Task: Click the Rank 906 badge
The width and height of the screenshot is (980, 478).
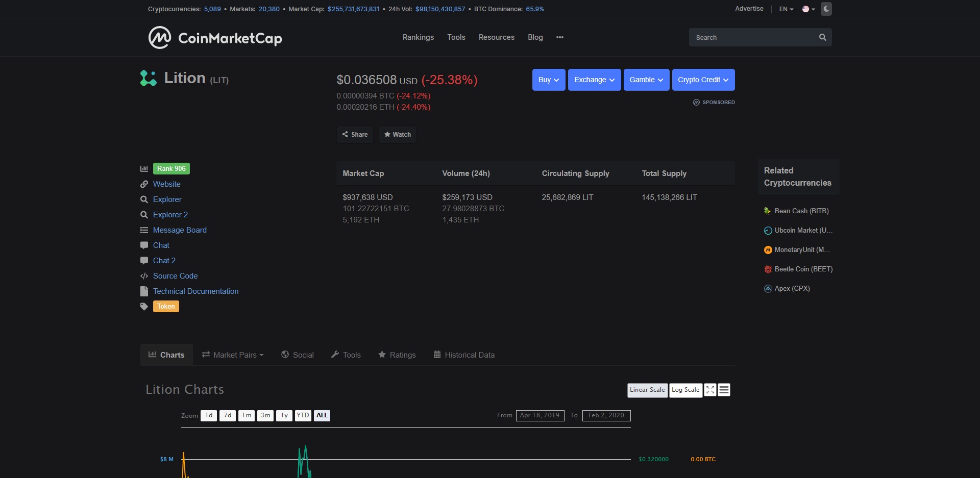Action: pos(171,168)
